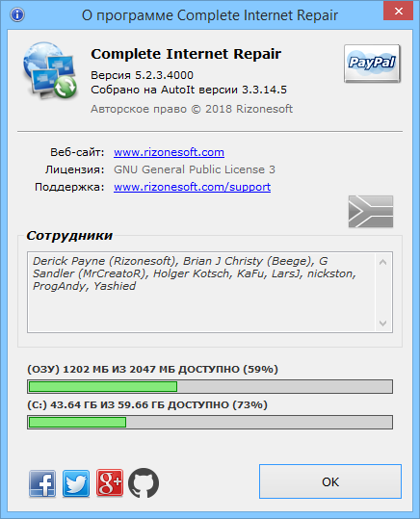The width and height of the screenshot is (420, 519).
Task: Click the blue info icon in title bar
Action: click(17, 14)
